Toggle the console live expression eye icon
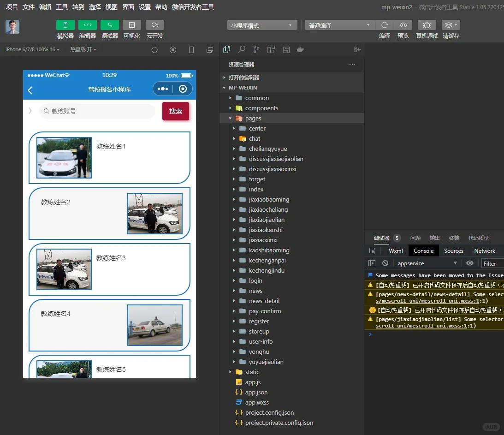The width and height of the screenshot is (504, 435). (469, 263)
